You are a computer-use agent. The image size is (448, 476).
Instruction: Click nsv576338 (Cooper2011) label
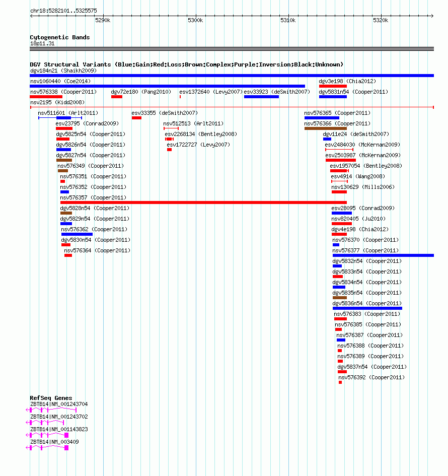point(63,92)
